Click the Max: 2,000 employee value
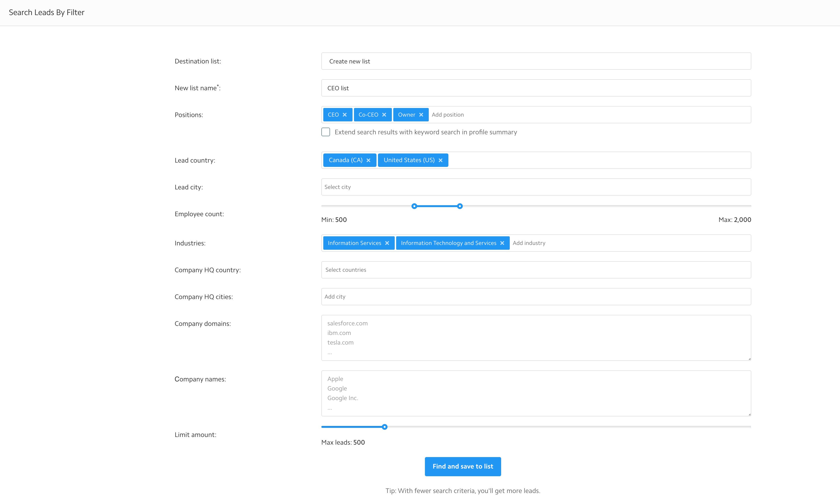 click(x=735, y=220)
